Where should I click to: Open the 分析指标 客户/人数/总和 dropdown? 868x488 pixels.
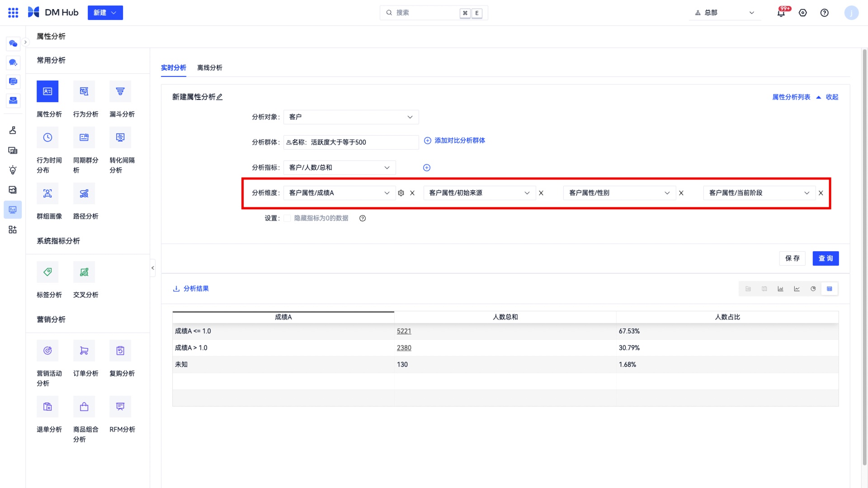tap(340, 168)
